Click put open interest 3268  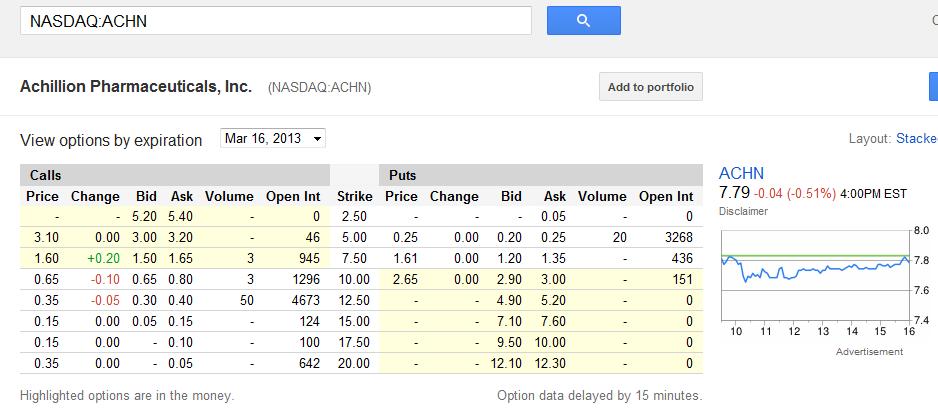[x=677, y=238]
